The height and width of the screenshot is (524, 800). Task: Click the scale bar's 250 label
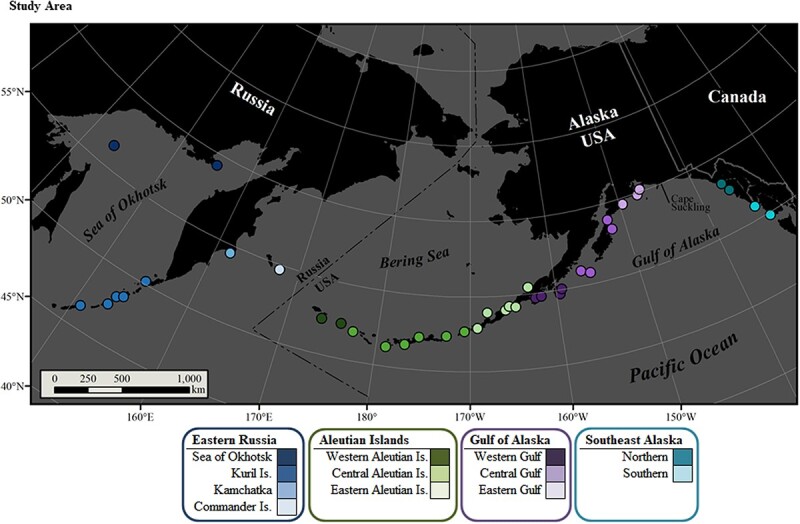click(88, 379)
